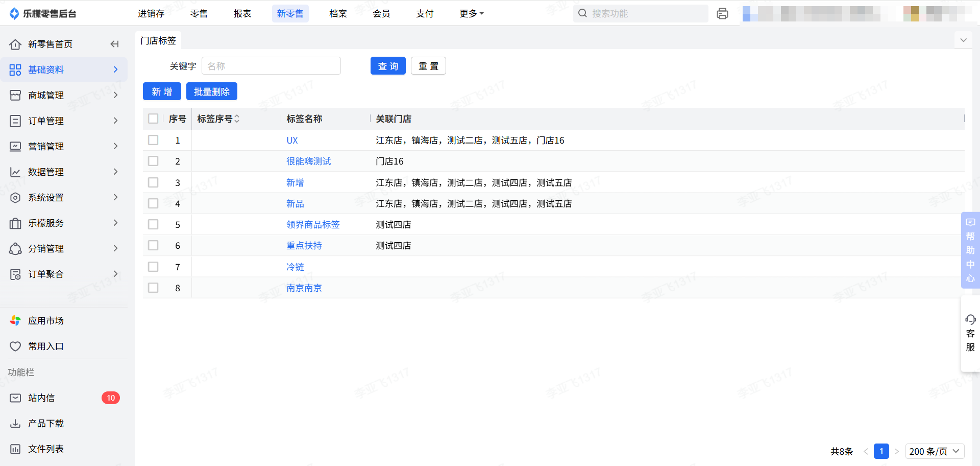Open the 报表 top menu

coord(242,14)
